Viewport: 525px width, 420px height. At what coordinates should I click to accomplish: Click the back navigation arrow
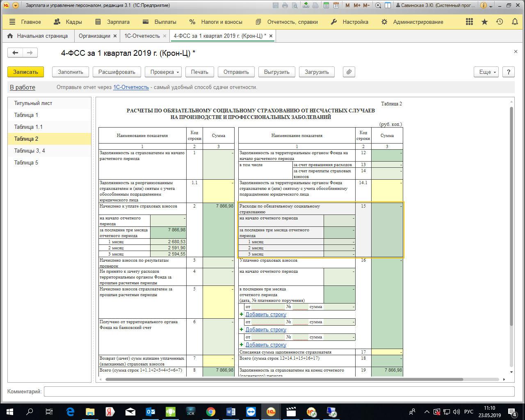point(15,52)
